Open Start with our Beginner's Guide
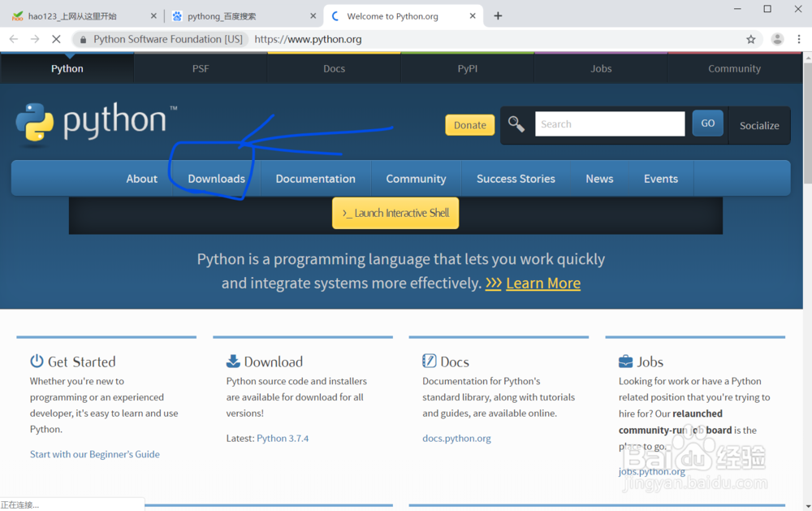The image size is (812, 511). coord(95,454)
